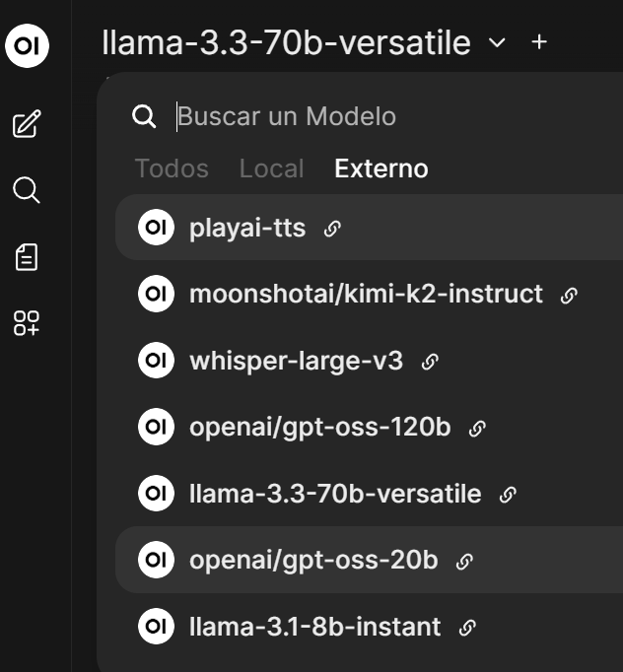Click the Open WebUI logo at top
This screenshot has height=672, width=623.
click(x=27, y=46)
